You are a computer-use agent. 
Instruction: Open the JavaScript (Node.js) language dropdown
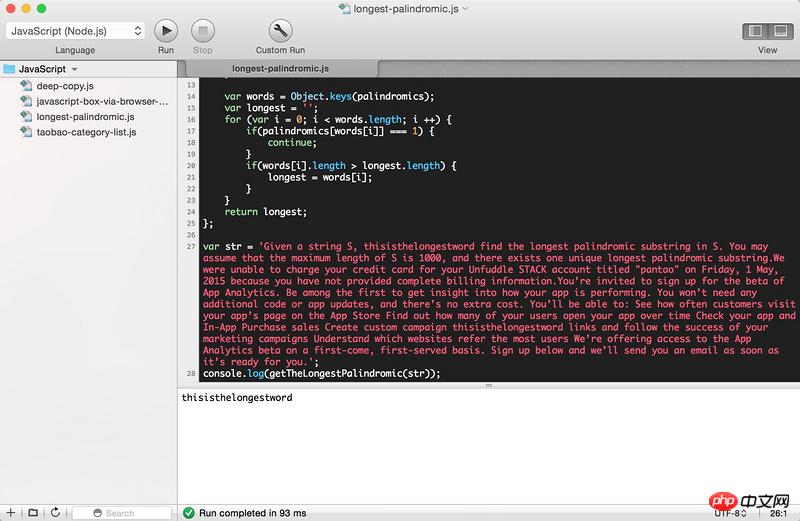[x=75, y=30]
